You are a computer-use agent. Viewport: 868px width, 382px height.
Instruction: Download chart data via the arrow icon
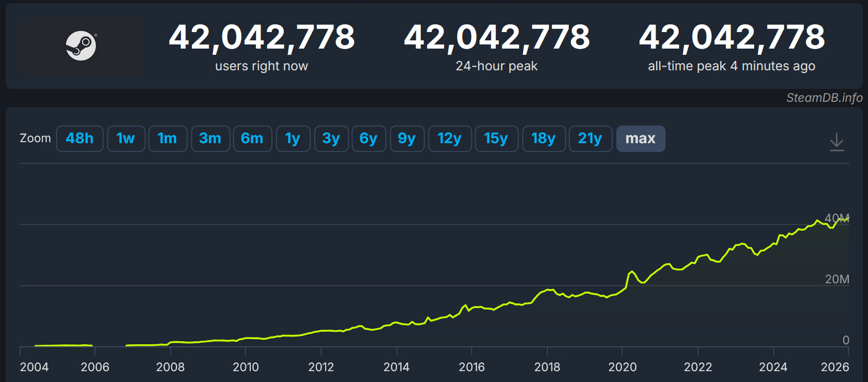836,142
